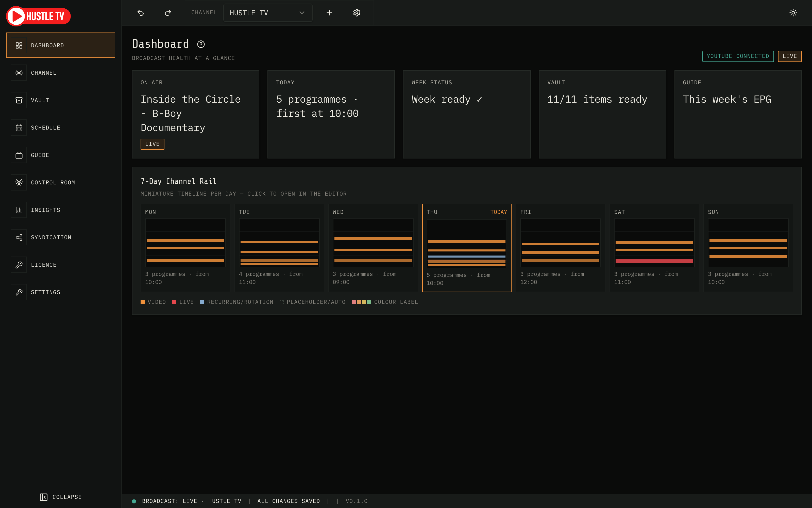Open the Vault menu item

(x=61, y=100)
